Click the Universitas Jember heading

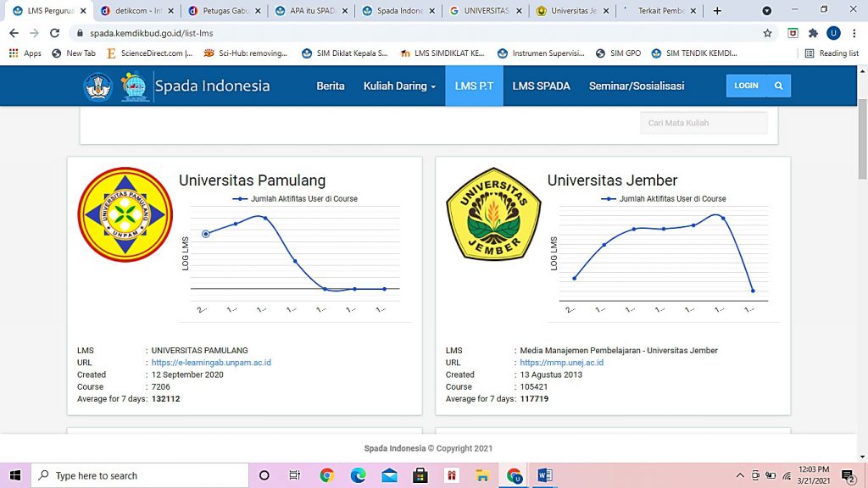pos(612,180)
